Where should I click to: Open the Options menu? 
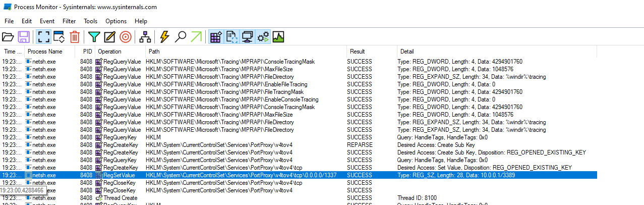pos(116,21)
